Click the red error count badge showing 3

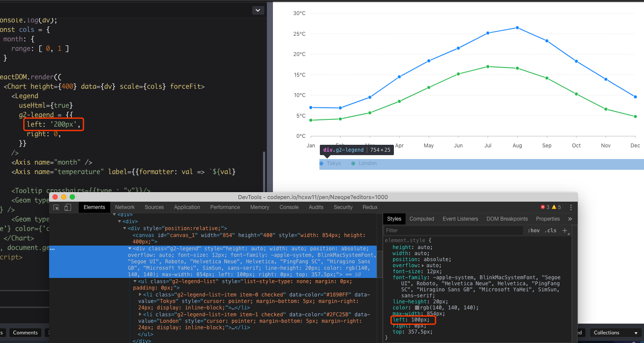coord(544,207)
